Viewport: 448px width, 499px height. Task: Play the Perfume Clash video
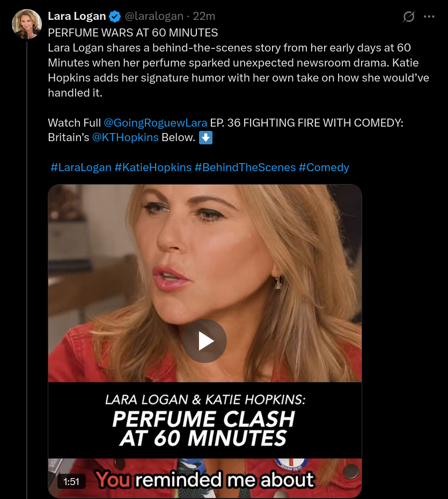coord(204,341)
